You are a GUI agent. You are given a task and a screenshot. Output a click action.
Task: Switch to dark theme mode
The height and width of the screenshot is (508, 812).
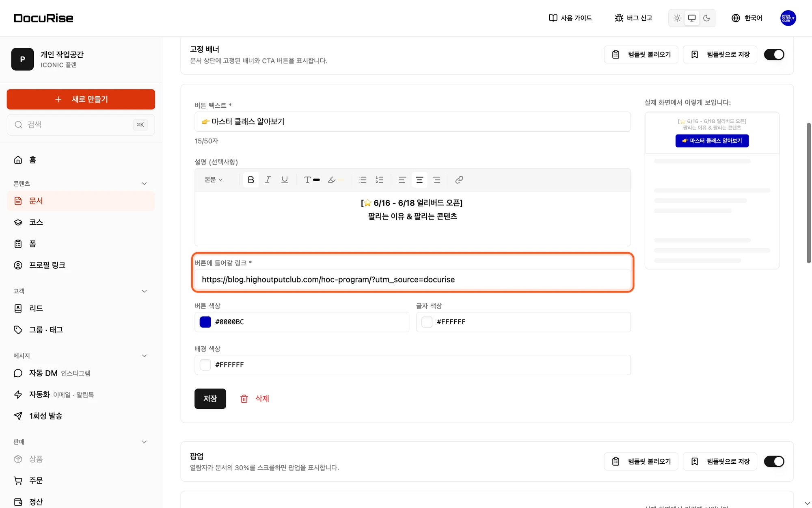point(706,18)
